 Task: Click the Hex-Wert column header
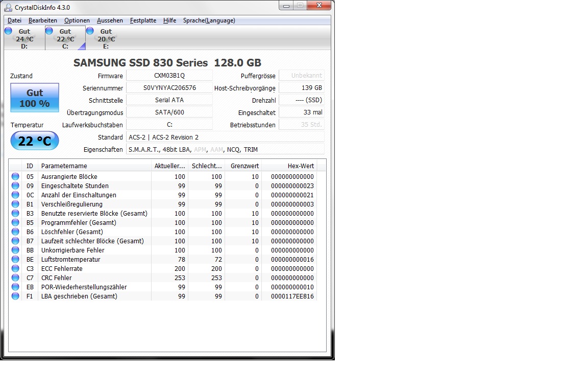[x=289, y=166]
